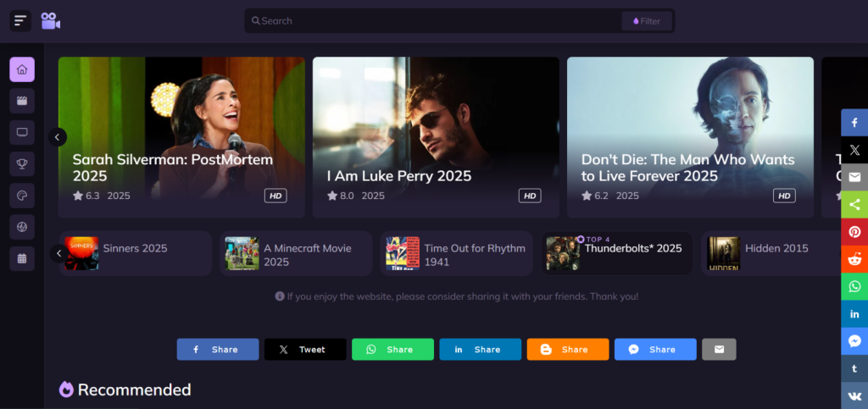
Task: Click the green WhatsApp Share button
Action: [x=392, y=350]
